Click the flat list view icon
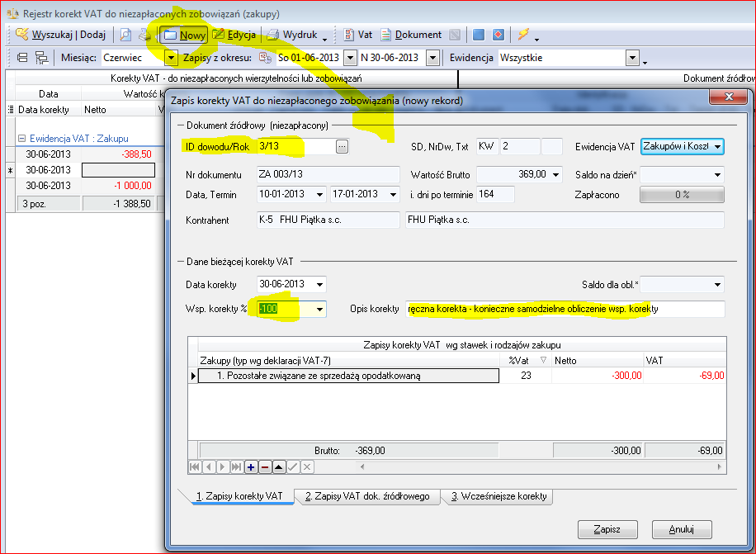 coord(22,58)
